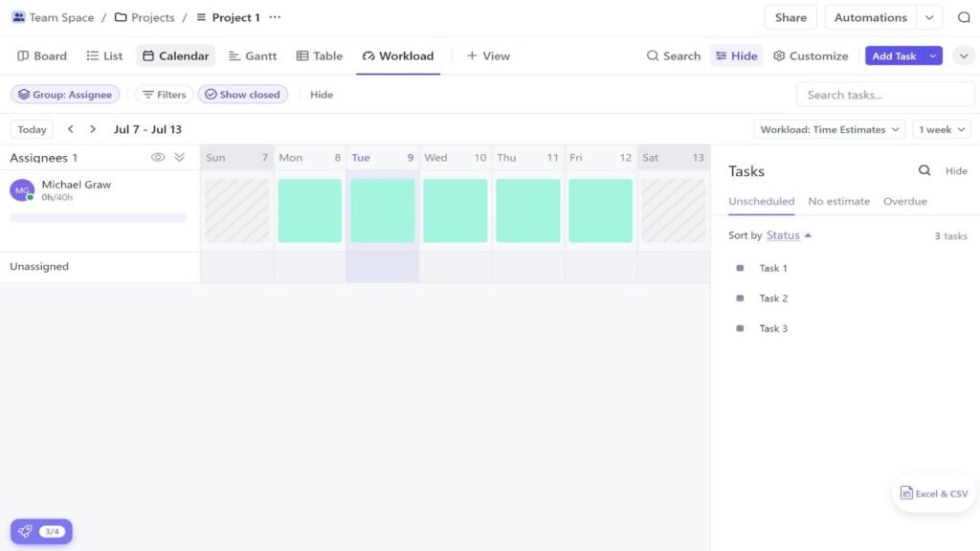The image size is (980, 551).
Task: Open Task 2 in unscheduled list
Action: [773, 298]
